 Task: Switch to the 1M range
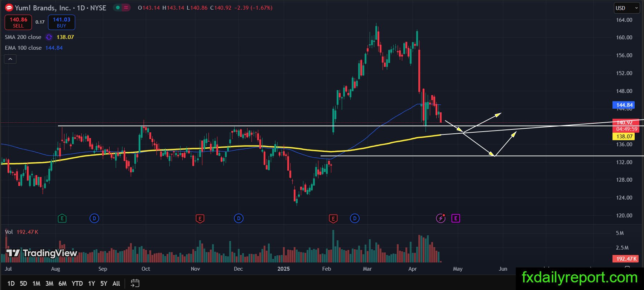pos(36,284)
